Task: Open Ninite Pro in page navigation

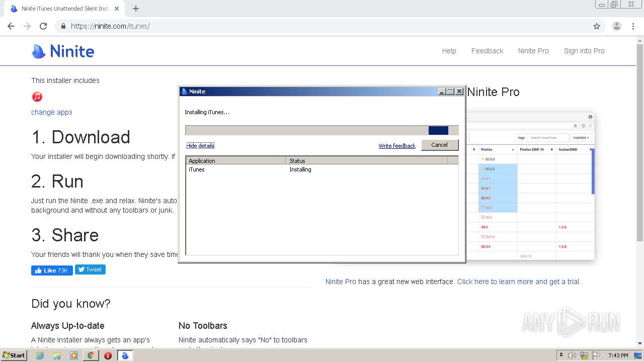Action: coord(533,51)
